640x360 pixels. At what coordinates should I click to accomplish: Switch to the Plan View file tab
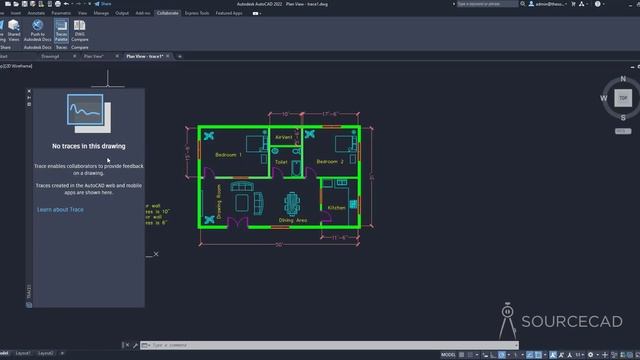[x=93, y=56]
